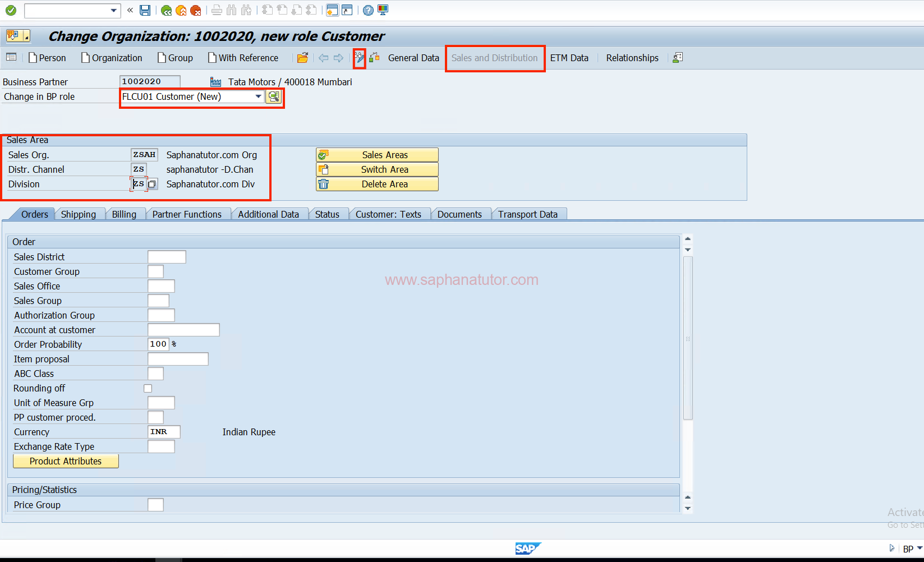Viewport: 924px width, 562px height.
Task: Click the icon after Relationships
Action: click(x=678, y=58)
